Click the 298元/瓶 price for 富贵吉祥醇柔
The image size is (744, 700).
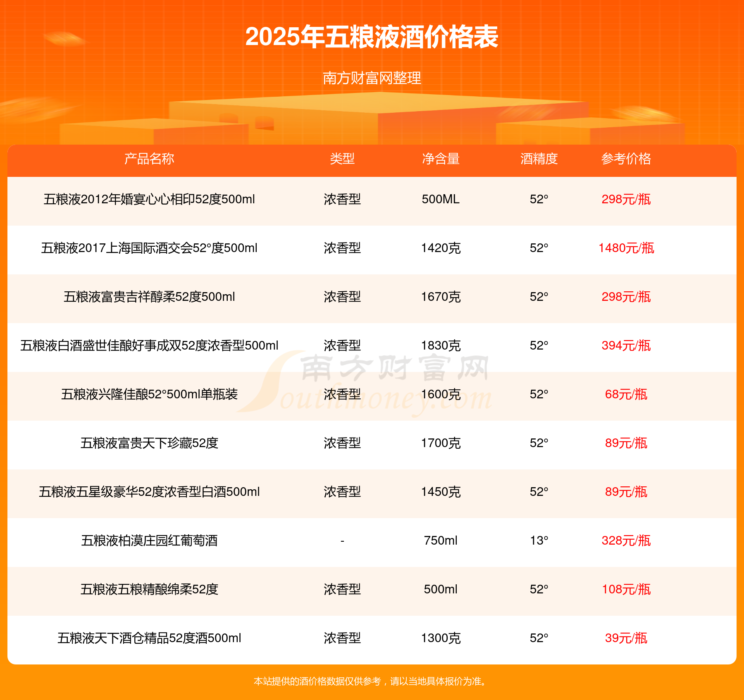(626, 297)
